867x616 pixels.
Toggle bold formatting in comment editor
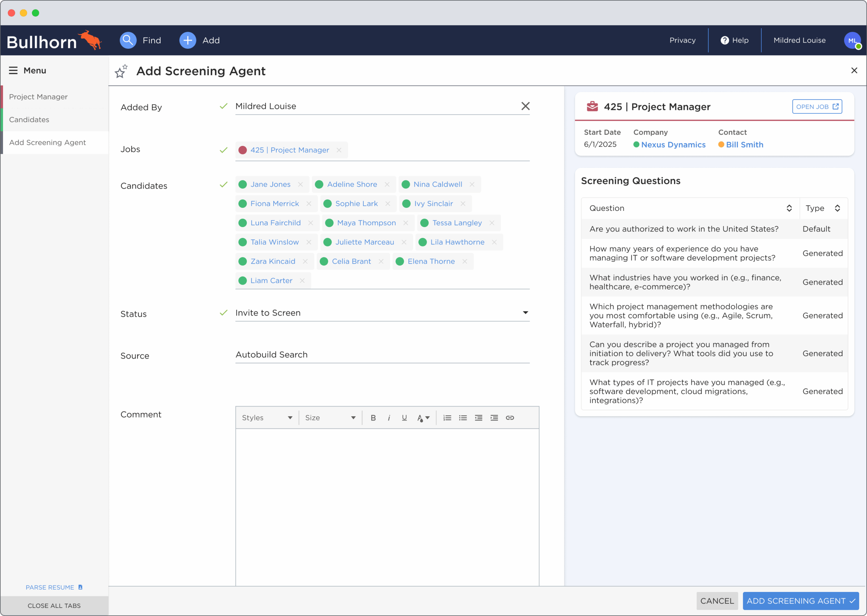click(373, 418)
